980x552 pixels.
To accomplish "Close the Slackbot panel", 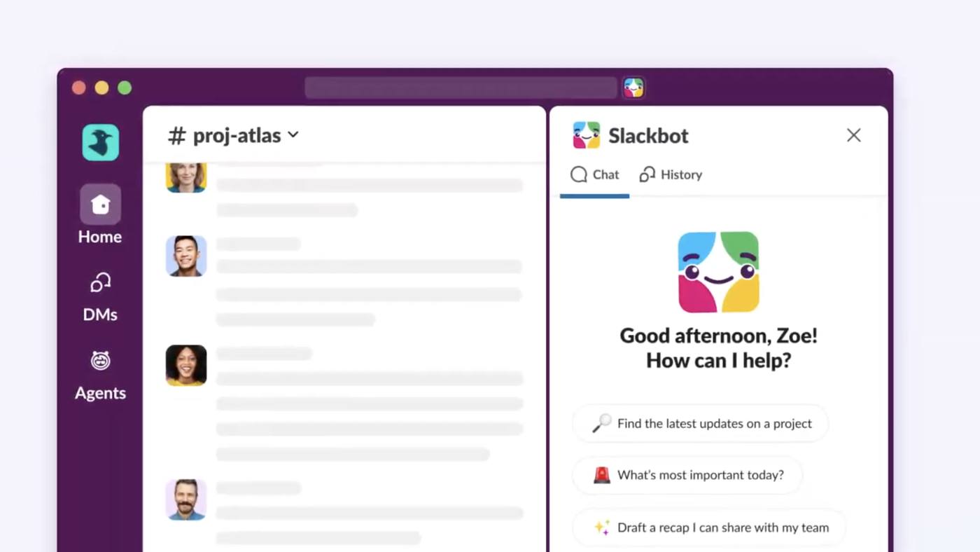I will pos(853,135).
